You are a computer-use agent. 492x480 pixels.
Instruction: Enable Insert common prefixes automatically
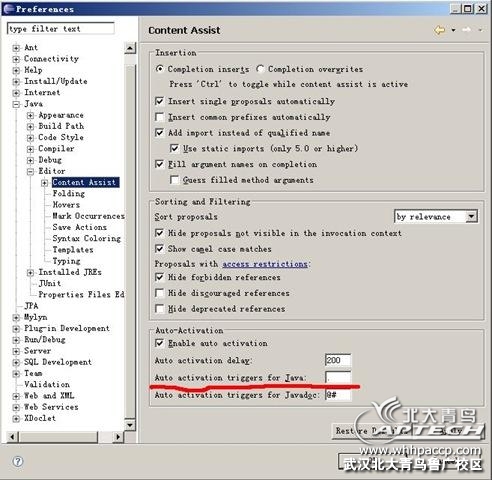tap(160, 117)
